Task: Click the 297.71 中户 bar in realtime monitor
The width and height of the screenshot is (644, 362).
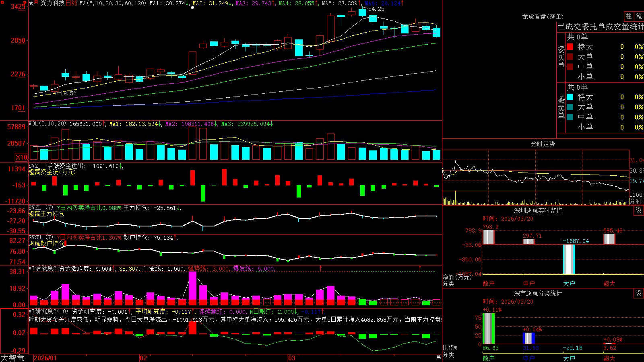Action: [x=529, y=241]
